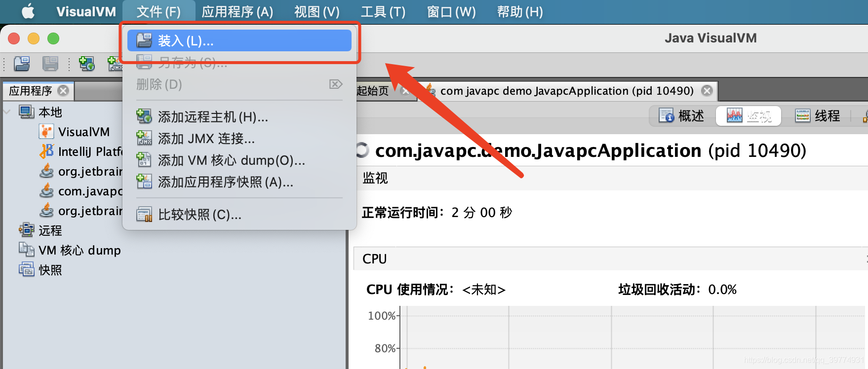Click the VisualVM tree item icon
868x369 pixels.
click(46, 132)
